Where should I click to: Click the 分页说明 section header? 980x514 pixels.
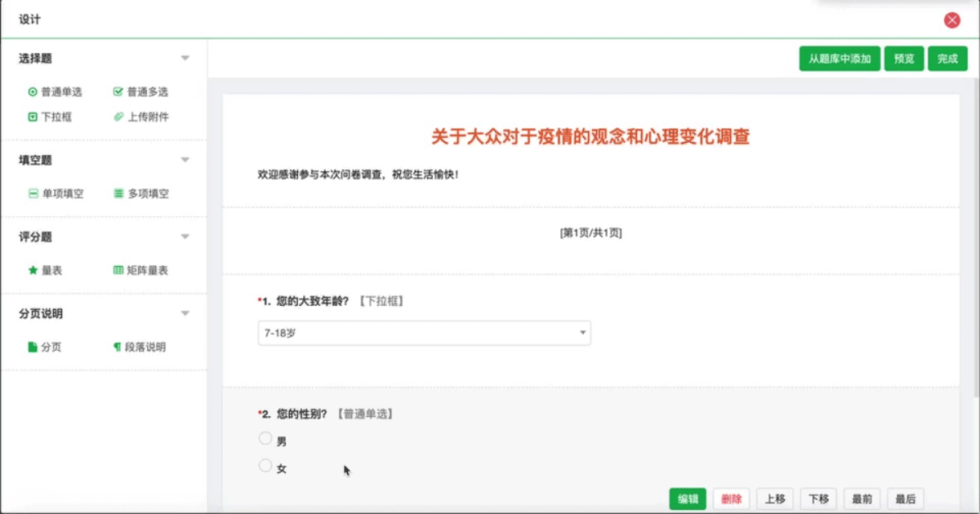click(41, 313)
